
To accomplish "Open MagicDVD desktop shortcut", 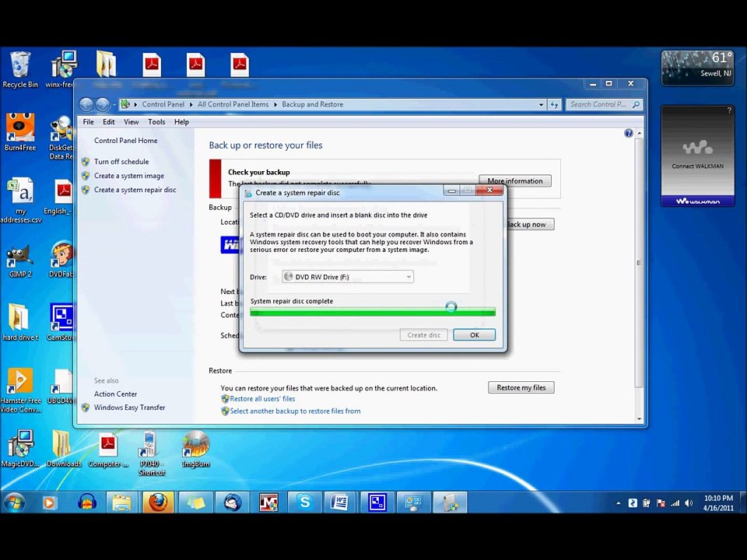I will [20, 449].
